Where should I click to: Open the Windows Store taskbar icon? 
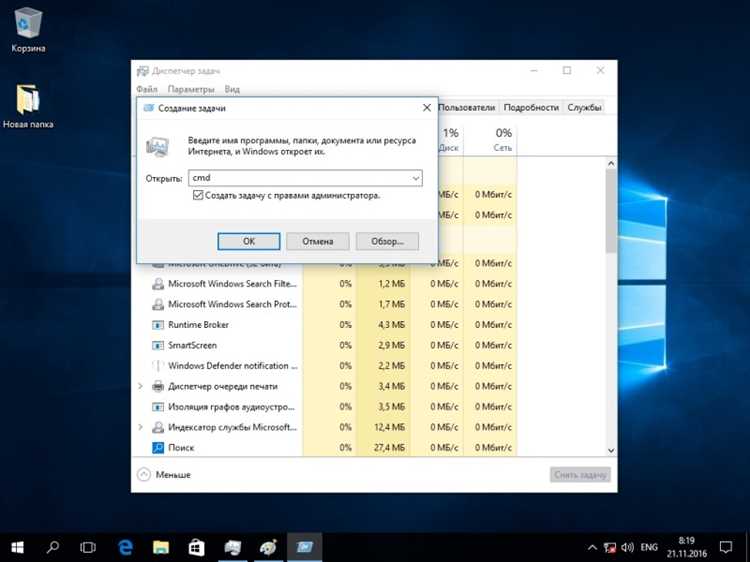click(x=197, y=547)
